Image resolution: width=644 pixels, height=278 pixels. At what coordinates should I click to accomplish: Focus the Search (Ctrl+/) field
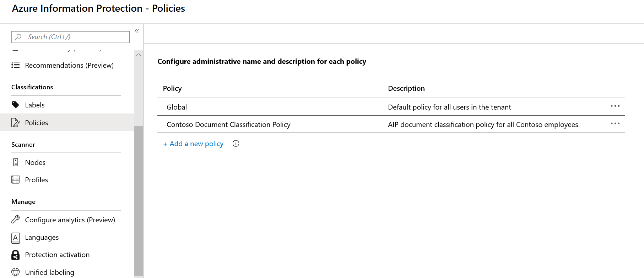[x=71, y=37]
